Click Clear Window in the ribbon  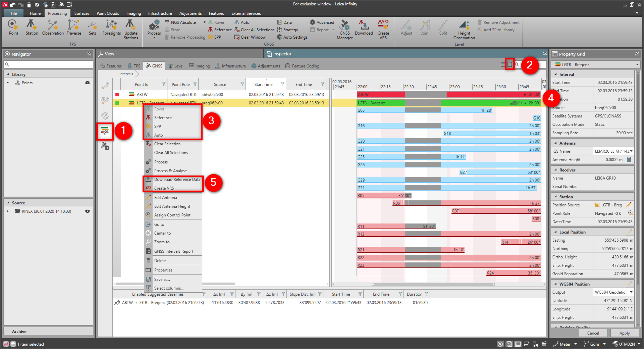click(250, 37)
